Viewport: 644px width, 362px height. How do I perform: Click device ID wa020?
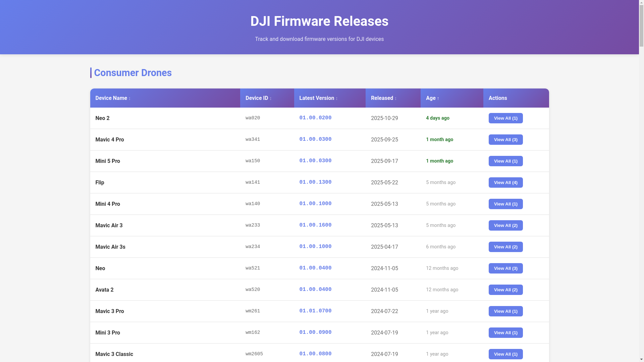point(253,118)
